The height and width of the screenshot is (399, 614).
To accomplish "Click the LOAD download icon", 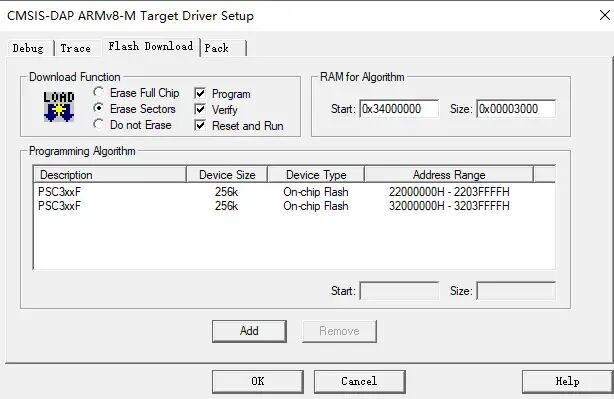I will [59, 107].
